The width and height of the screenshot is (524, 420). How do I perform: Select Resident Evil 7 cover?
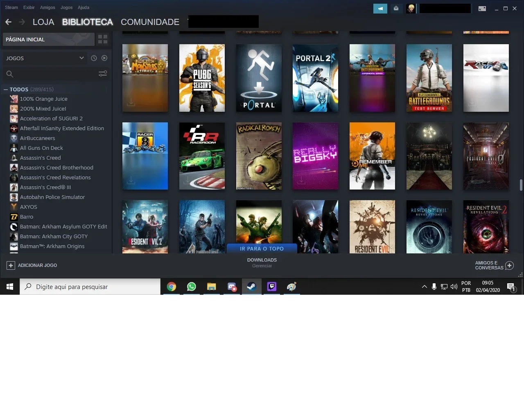point(372,227)
